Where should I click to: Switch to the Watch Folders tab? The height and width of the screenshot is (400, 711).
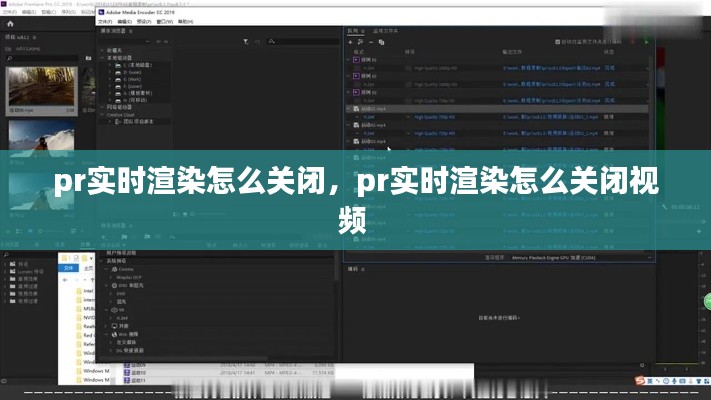coord(385,31)
